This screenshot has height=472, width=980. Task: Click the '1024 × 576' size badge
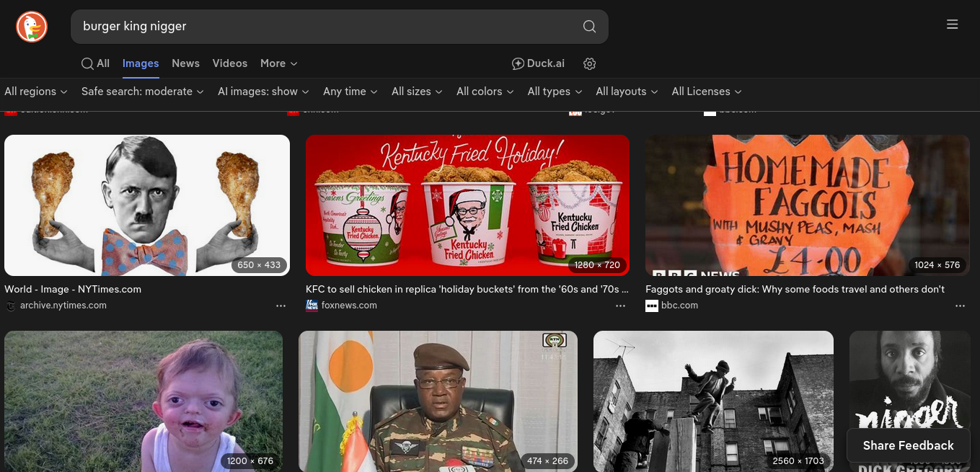937,265
